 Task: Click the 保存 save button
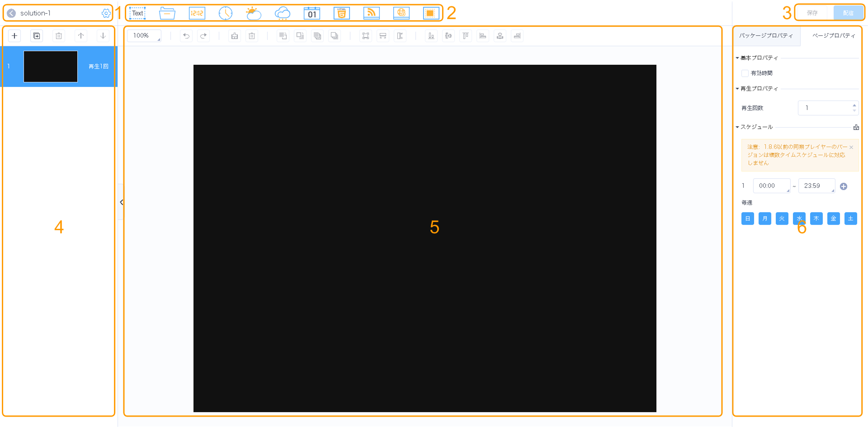(x=812, y=13)
